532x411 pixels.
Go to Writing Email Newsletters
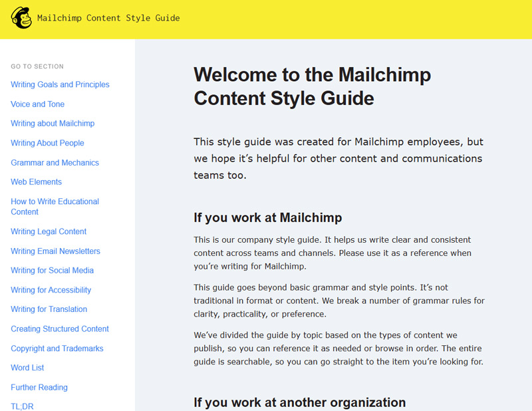[55, 251]
